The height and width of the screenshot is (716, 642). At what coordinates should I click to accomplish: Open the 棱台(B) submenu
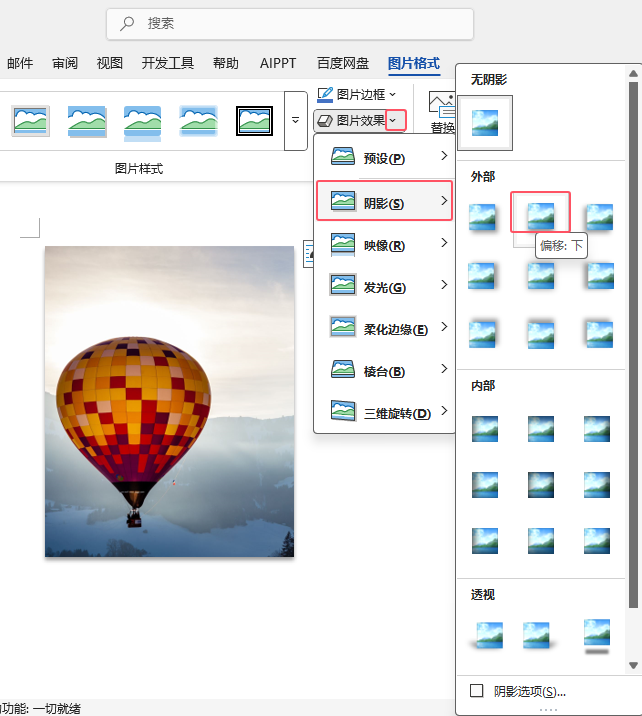pyautogui.click(x=384, y=371)
